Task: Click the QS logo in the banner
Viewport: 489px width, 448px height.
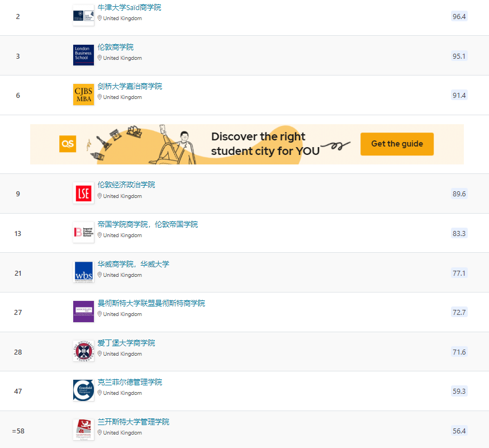Action: (68, 144)
